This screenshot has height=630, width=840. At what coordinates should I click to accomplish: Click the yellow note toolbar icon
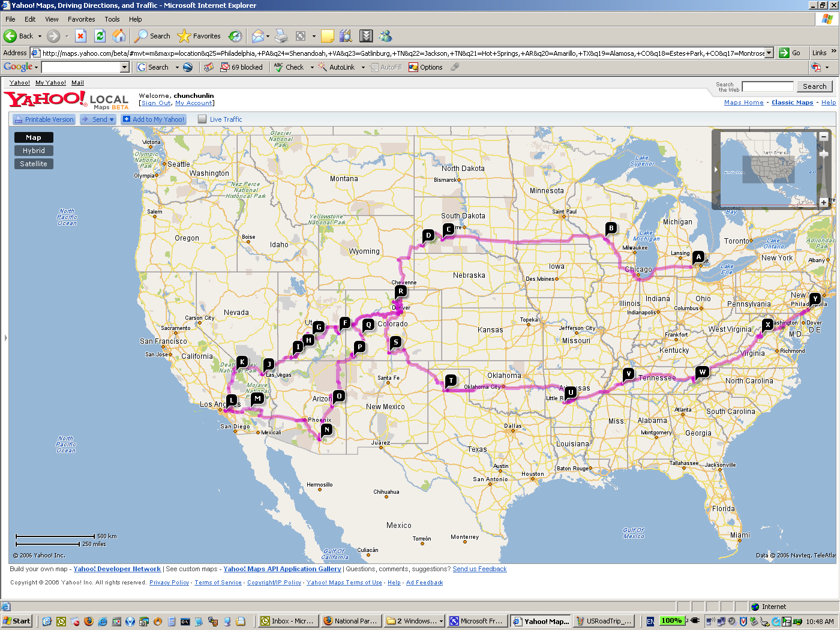tap(327, 36)
